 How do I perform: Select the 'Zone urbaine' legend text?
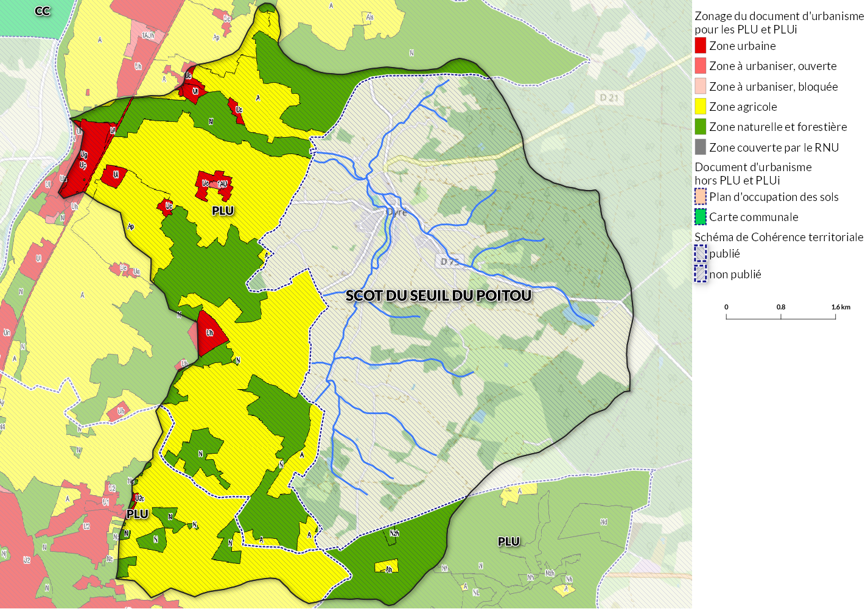coord(743,46)
